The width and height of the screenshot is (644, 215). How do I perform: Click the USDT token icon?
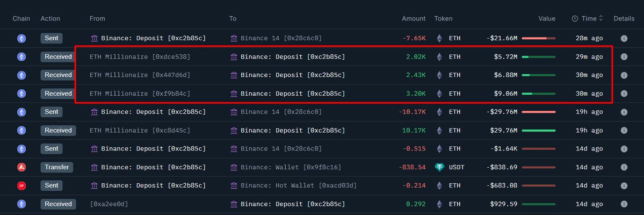pyautogui.click(x=440, y=167)
